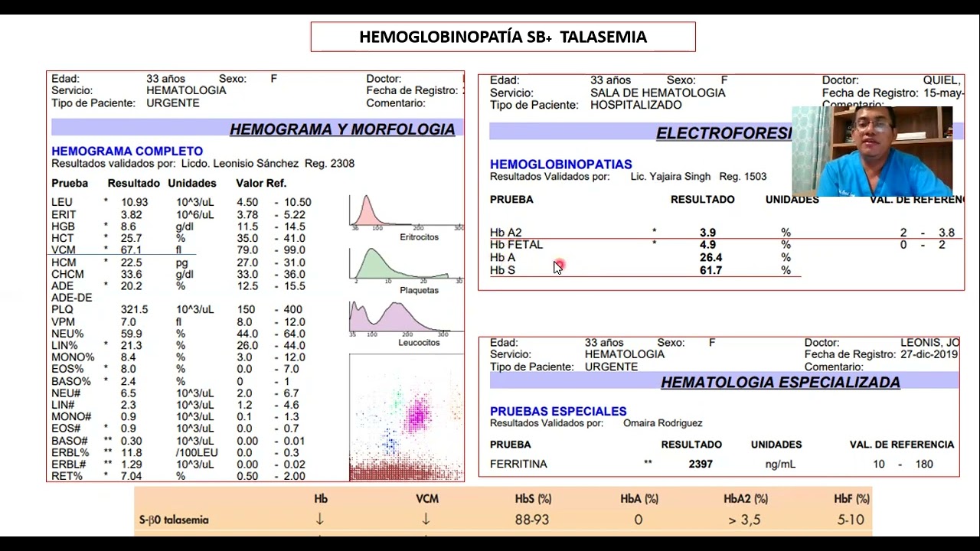
Task: Click validator name Lic. Yajaira Singh
Action: (671, 177)
